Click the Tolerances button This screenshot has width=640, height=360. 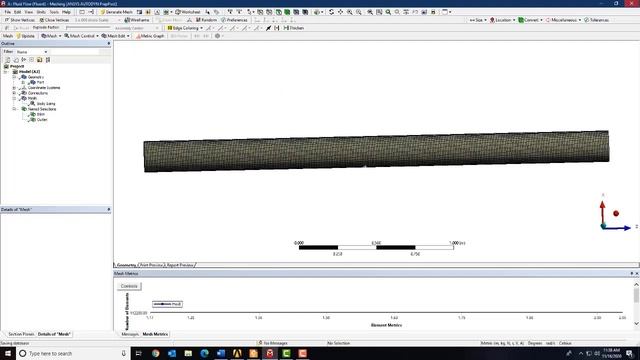pos(596,20)
